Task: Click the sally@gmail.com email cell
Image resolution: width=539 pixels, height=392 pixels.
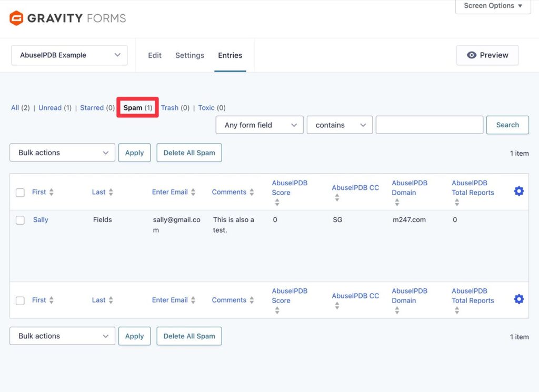Action: click(x=177, y=225)
